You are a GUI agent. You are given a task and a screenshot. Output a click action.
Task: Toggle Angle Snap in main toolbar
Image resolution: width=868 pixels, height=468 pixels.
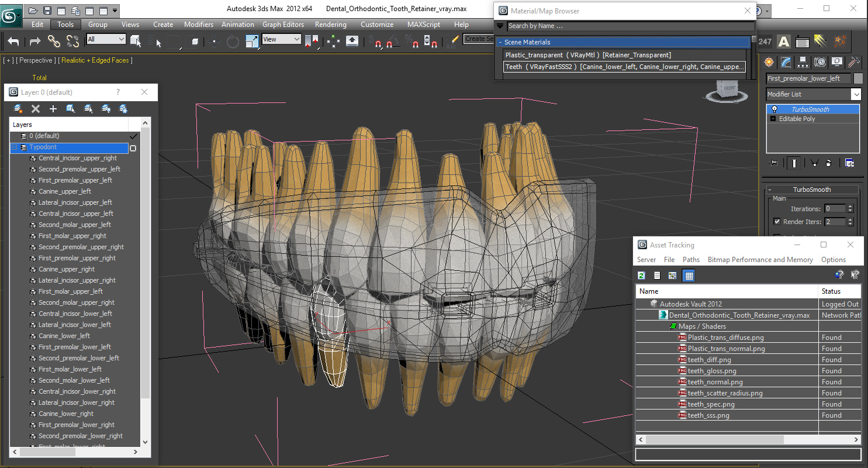(393, 41)
